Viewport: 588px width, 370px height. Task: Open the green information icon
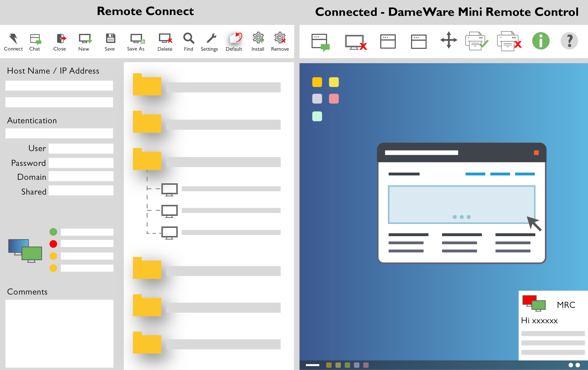click(541, 41)
